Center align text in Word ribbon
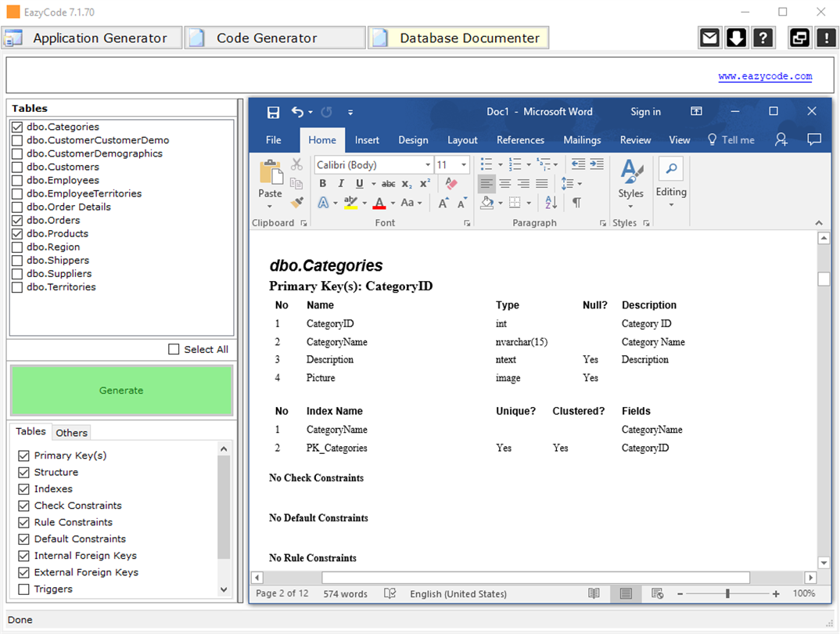Screen dimensions: 840x634 pyautogui.click(x=505, y=184)
